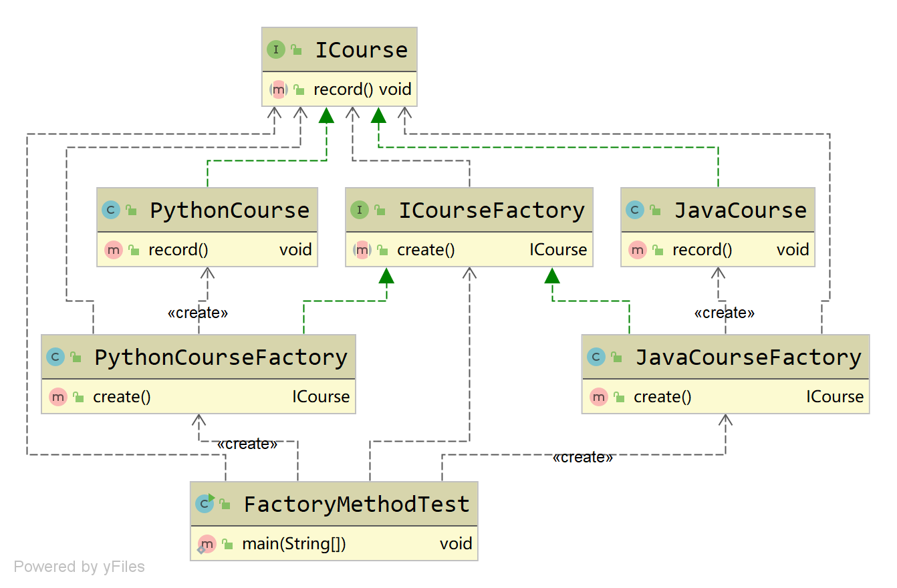Select the JavaCourseFactory class name
This screenshot has height=588, width=897.
pos(749,357)
